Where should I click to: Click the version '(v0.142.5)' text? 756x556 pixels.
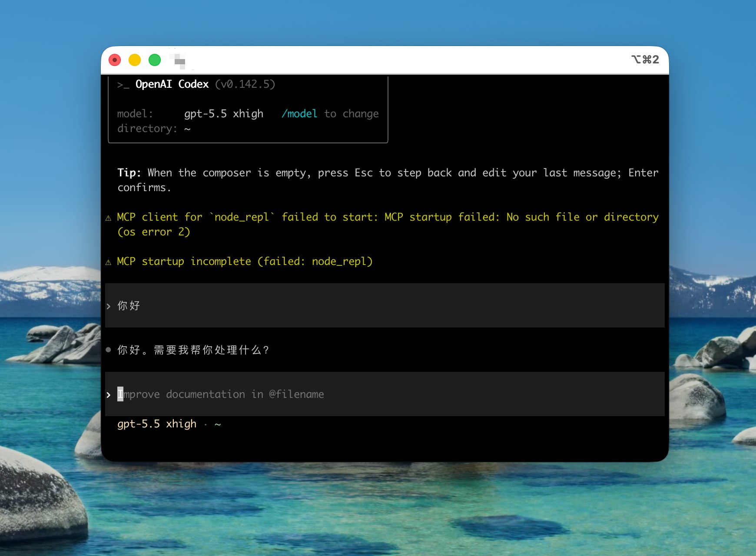click(x=245, y=84)
